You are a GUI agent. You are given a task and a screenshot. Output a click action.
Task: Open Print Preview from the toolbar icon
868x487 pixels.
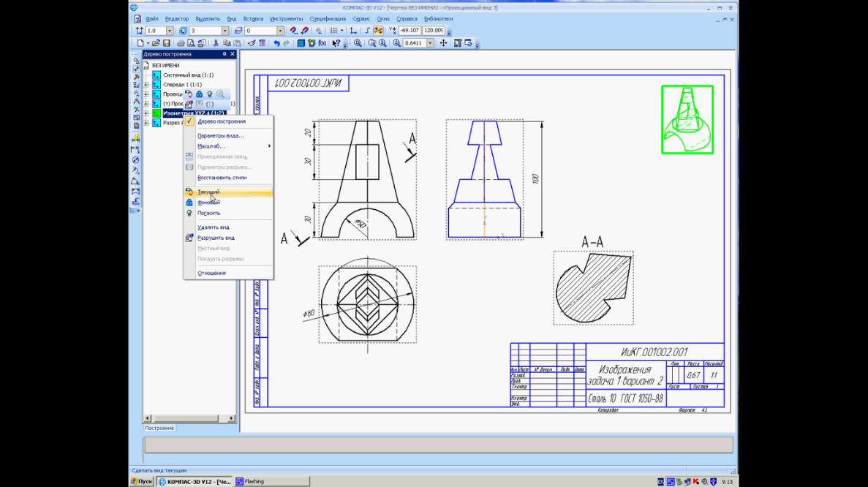pos(191,42)
